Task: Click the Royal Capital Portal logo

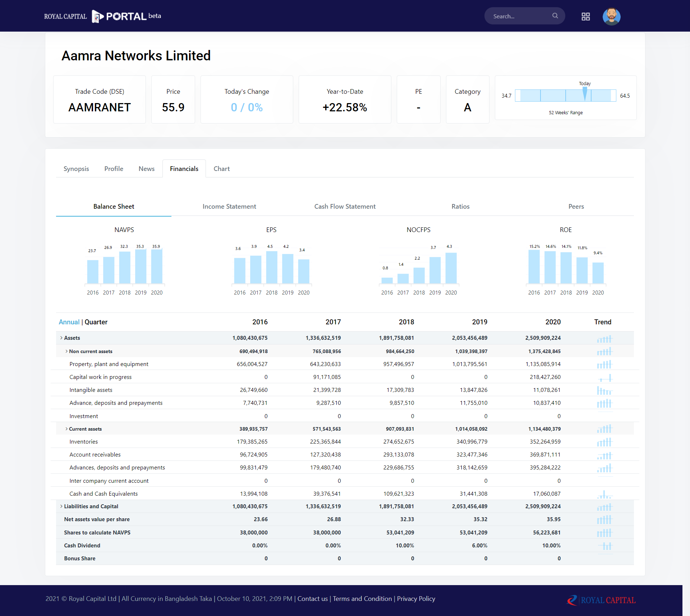Action: click(102, 16)
